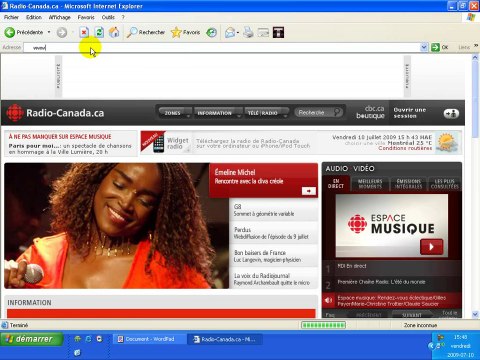This screenshot has width=480, height=360.
Task: Click the green forward navigation arrow
Action: (x=62, y=32)
